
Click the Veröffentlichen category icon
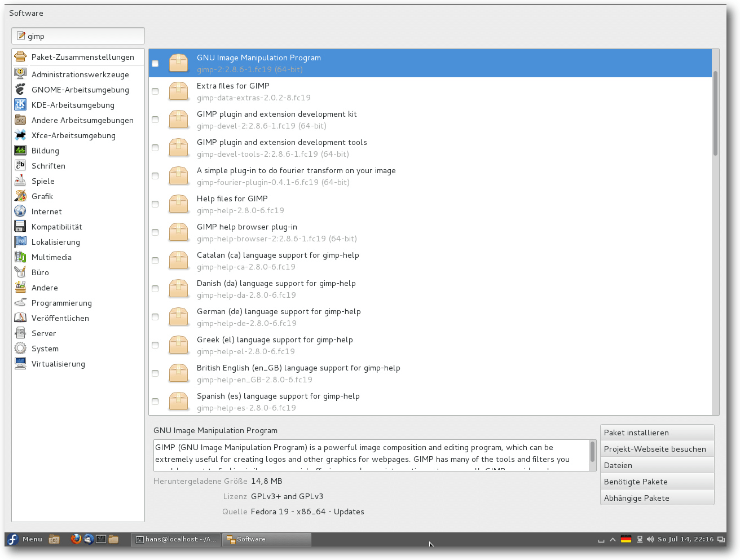(20, 318)
